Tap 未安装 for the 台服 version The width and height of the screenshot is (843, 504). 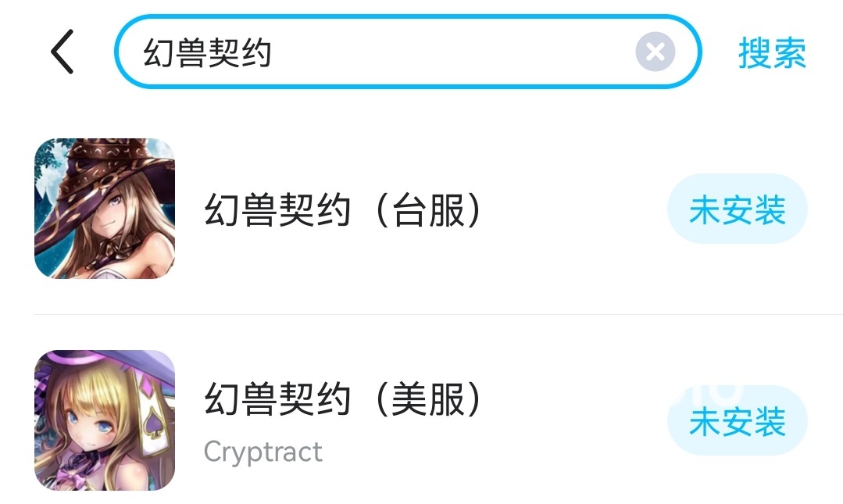pos(737,210)
